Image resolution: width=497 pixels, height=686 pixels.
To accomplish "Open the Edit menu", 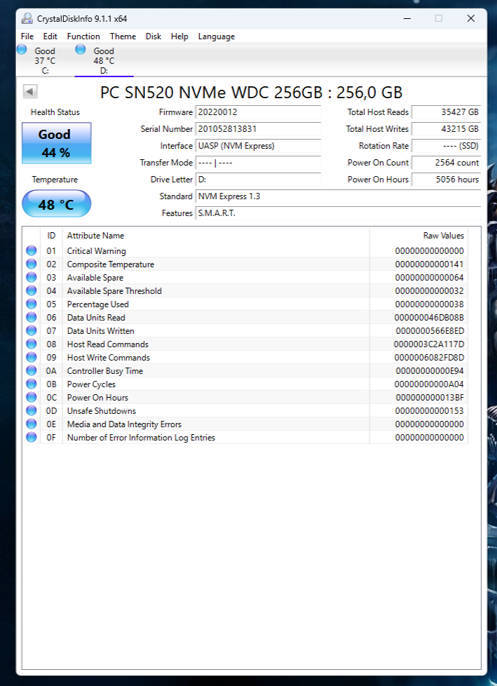I will pyautogui.click(x=50, y=36).
